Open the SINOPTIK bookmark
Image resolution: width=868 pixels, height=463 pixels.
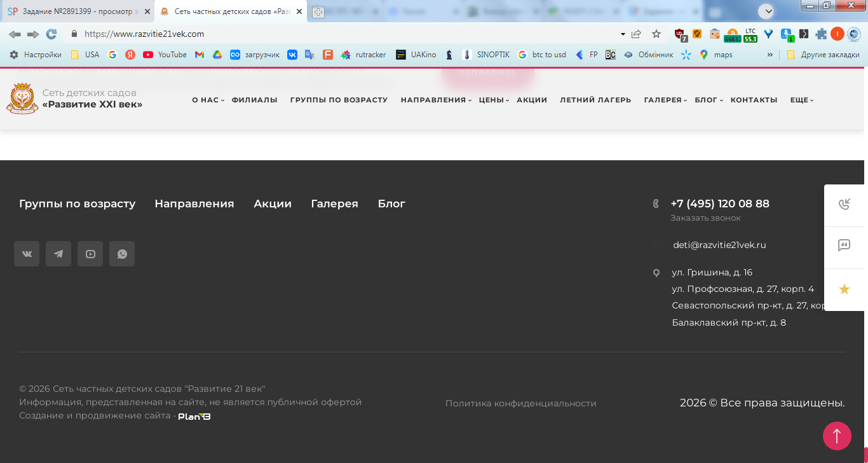point(486,55)
